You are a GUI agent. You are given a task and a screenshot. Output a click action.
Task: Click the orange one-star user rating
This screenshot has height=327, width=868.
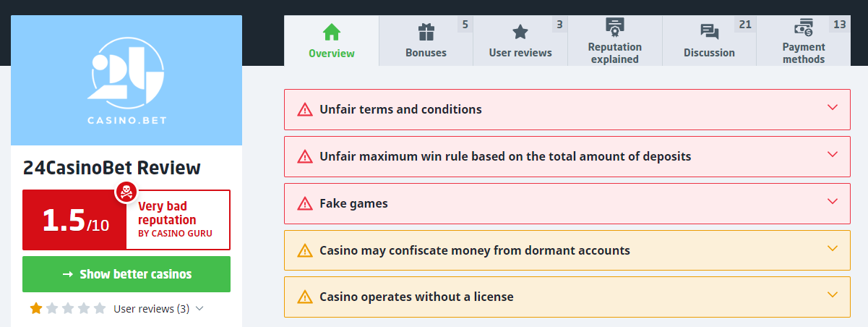coord(36,309)
